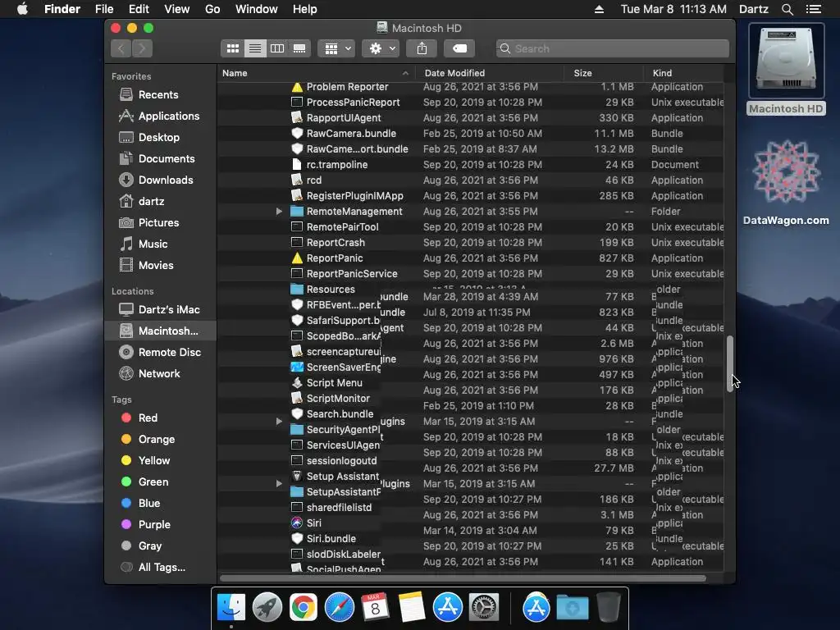Open Safari from the Dock
The image size is (840, 630).
(x=339, y=608)
